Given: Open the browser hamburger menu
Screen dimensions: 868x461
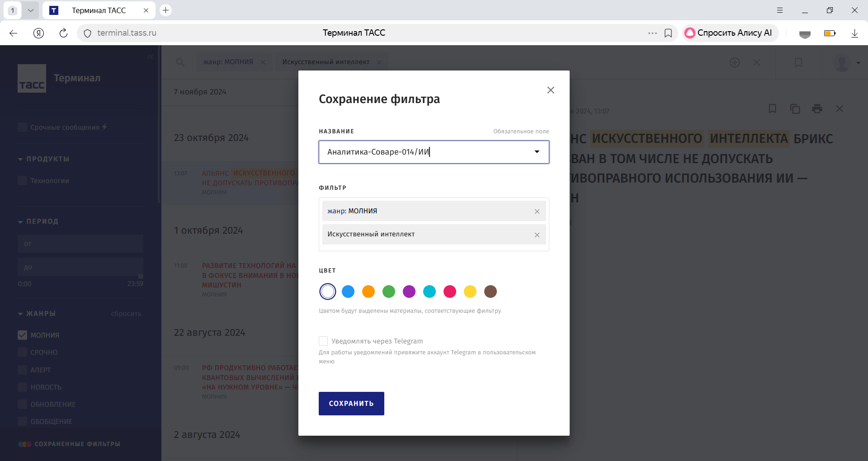Looking at the screenshot, I should pos(779,10).
